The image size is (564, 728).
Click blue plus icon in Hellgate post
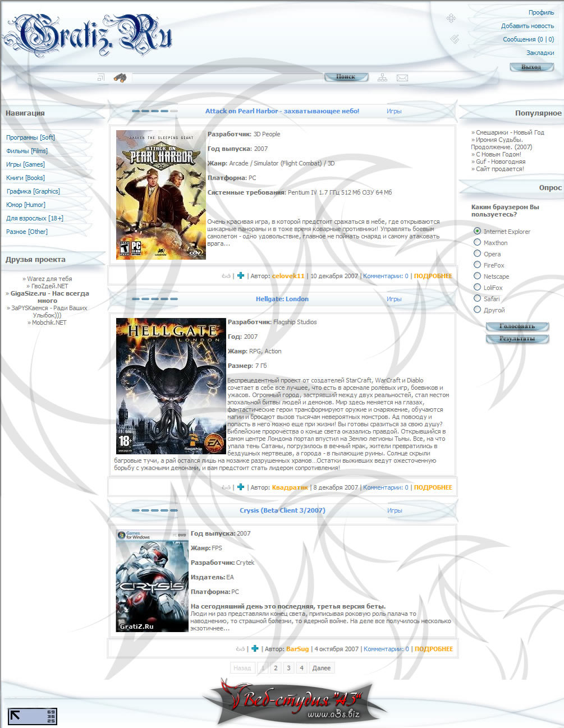pyautogui.click(x=241, y=487)
